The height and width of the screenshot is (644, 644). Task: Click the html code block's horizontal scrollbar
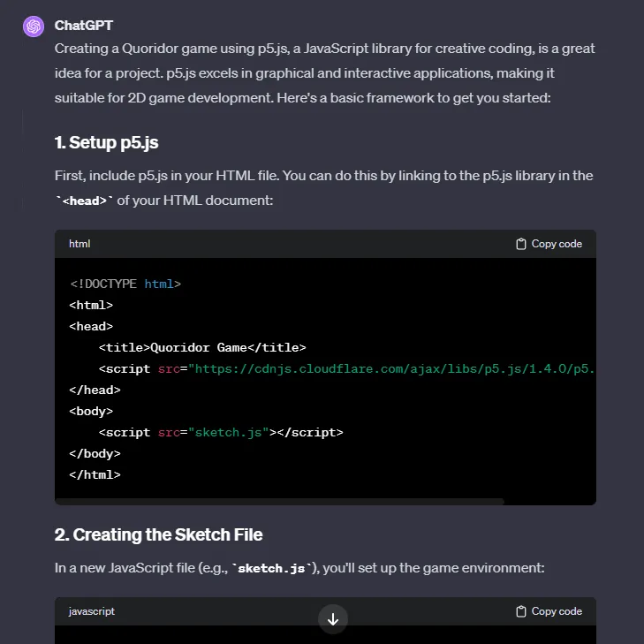tap(280, 501)
